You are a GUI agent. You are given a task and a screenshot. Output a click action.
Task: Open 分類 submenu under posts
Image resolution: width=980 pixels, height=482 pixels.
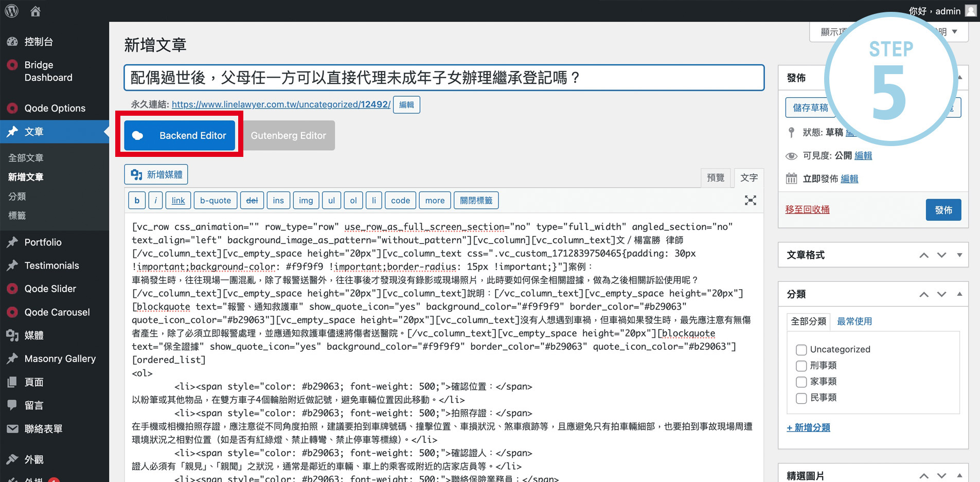[x=17, y=196]
